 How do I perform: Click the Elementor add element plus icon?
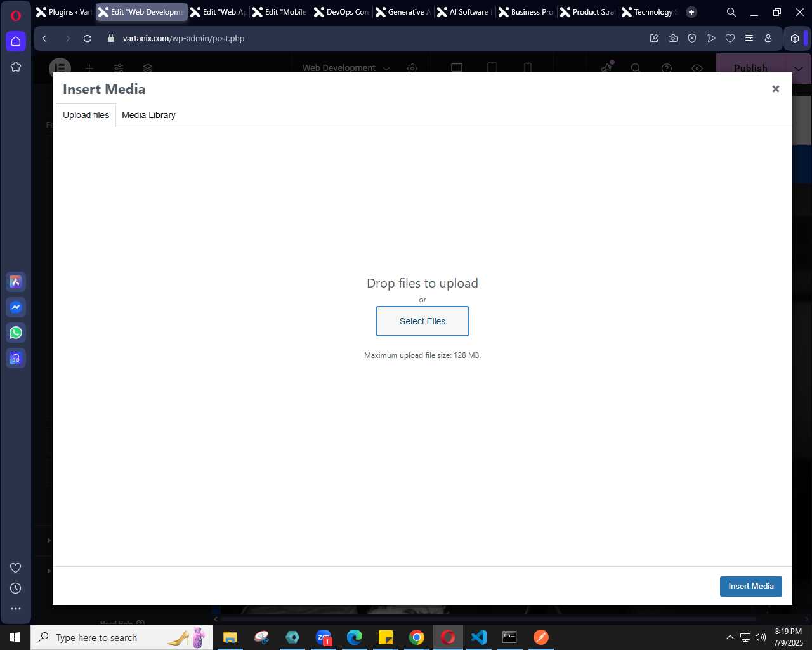click(89, 67)
